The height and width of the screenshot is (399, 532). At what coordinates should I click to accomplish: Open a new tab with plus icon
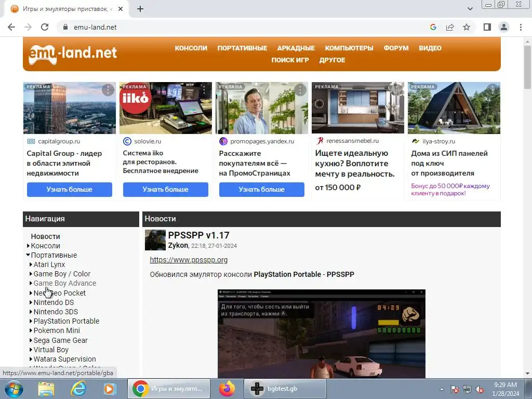pyautogui.click(x=140, y=9)
